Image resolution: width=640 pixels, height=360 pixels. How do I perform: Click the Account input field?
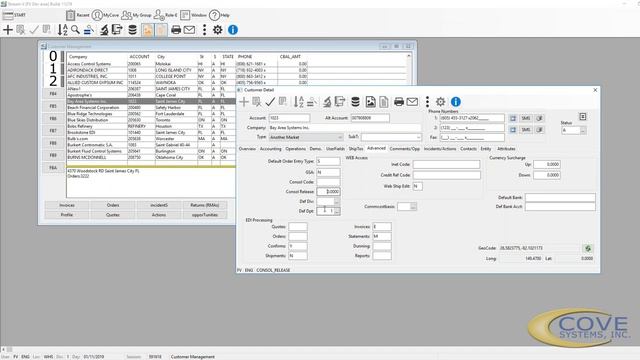tap(289, 118)
